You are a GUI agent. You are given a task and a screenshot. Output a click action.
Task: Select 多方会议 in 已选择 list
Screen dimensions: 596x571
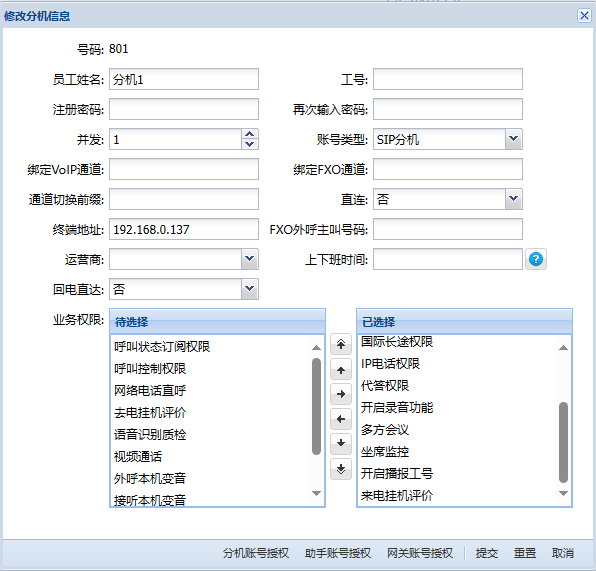pyautogui.click(x=458, y=430)
